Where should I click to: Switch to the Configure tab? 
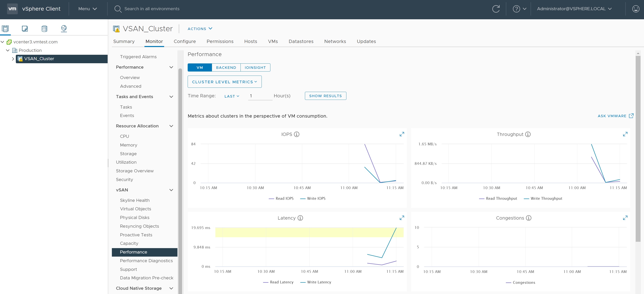pos(185,41)
